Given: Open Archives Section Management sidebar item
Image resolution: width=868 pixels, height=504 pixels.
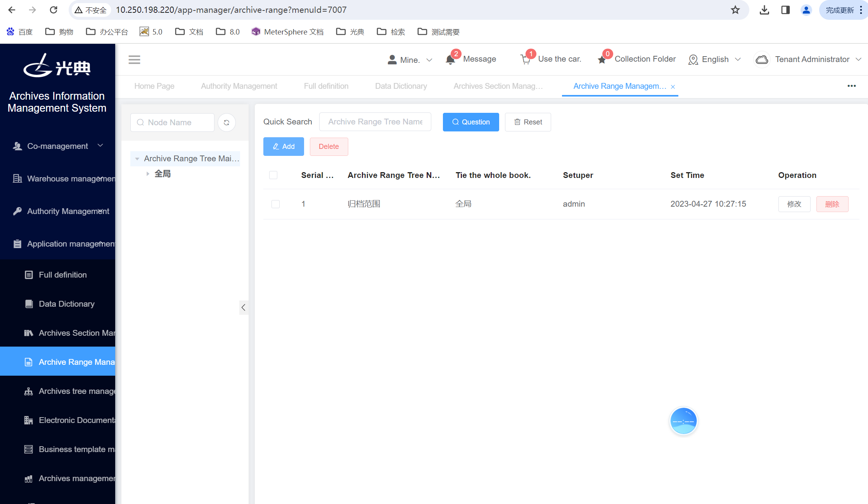Looking at the screenshot, I should 58,333.
